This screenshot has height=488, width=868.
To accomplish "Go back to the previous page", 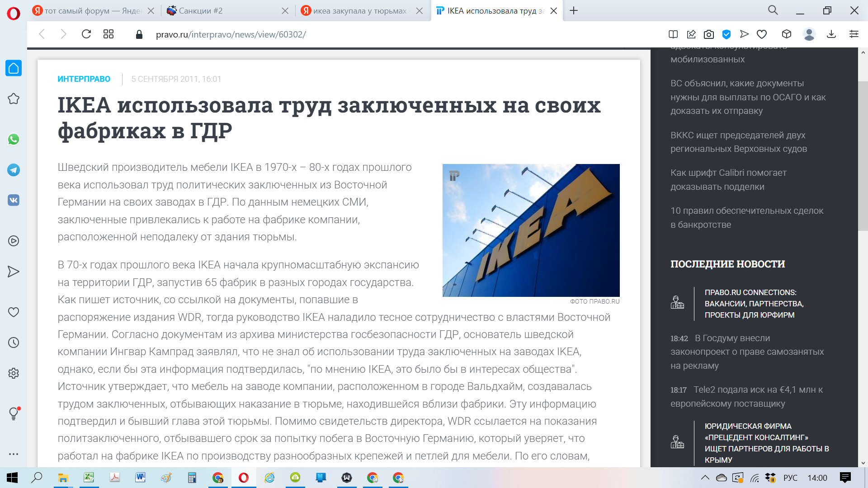I will coord(42,34).
